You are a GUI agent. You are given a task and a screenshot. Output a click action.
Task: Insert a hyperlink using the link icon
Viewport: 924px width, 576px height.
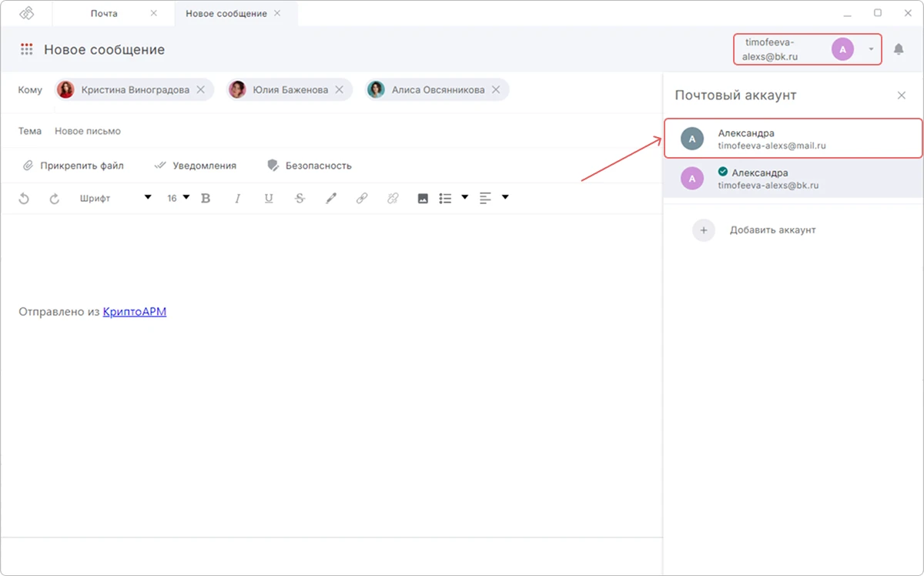pyautogui.click(x=362, y=199)
